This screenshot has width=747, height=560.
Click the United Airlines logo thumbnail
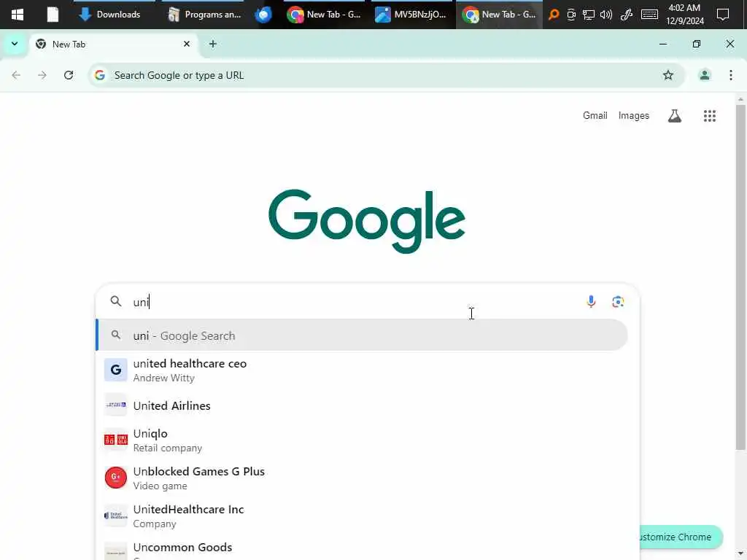tap(116, 405)
